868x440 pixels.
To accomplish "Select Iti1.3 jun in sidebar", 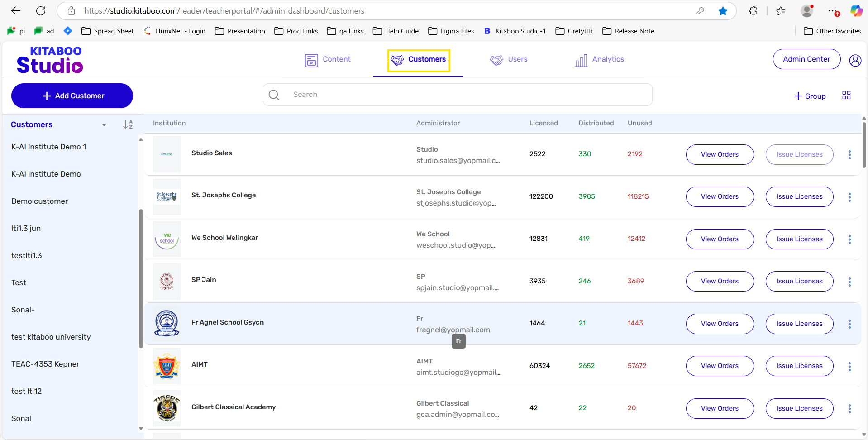I will (26, 228).
